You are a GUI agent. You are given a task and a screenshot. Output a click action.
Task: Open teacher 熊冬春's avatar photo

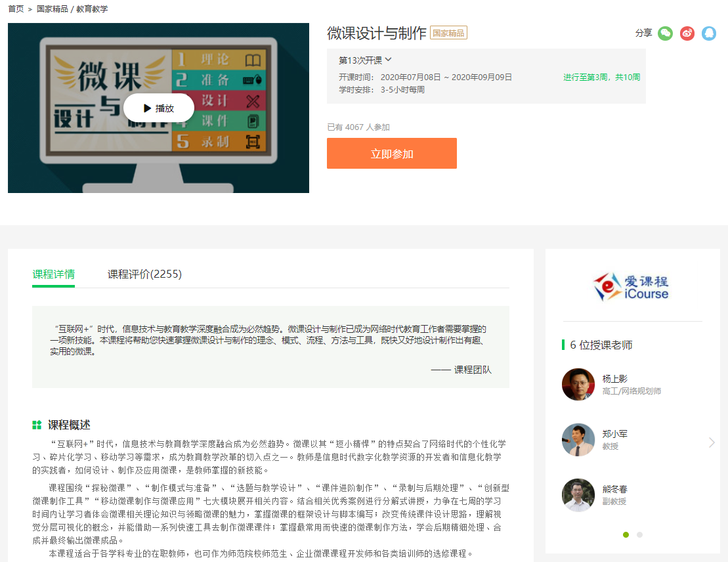tap(578, 494)
